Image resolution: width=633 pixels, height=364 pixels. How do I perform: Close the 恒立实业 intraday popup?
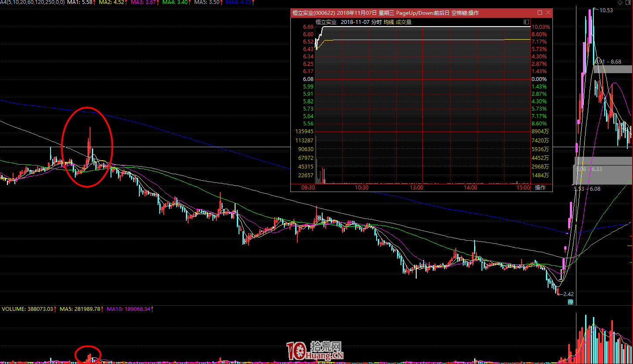click(x=548, y=13)
